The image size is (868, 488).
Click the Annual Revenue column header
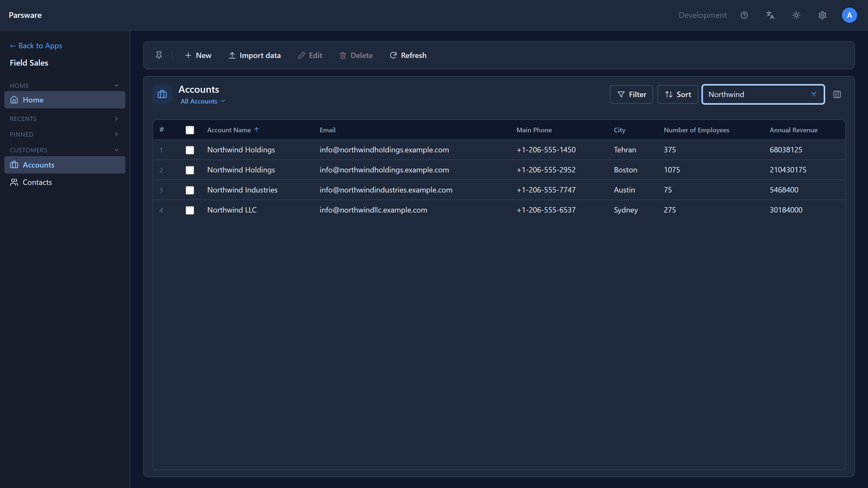(793, 130)
